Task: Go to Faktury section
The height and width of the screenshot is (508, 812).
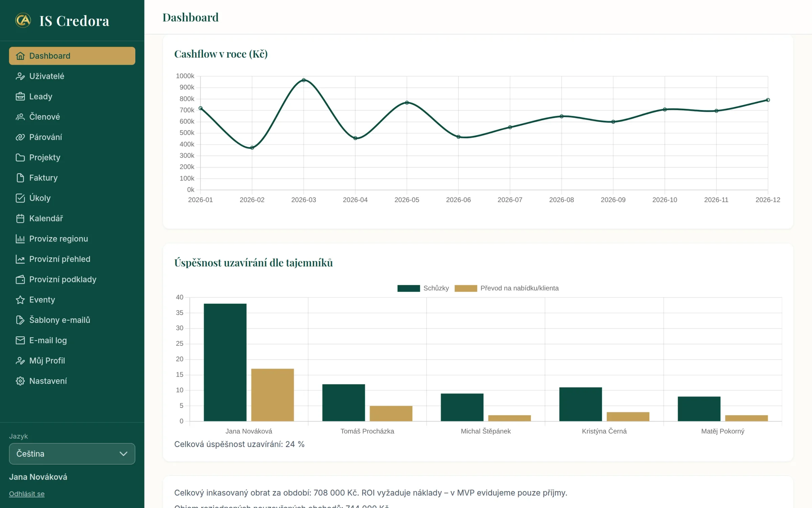Action: (72, 178)
